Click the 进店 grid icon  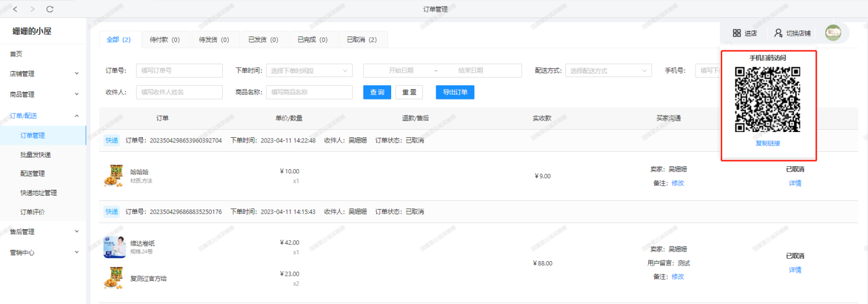pos(737,33)
